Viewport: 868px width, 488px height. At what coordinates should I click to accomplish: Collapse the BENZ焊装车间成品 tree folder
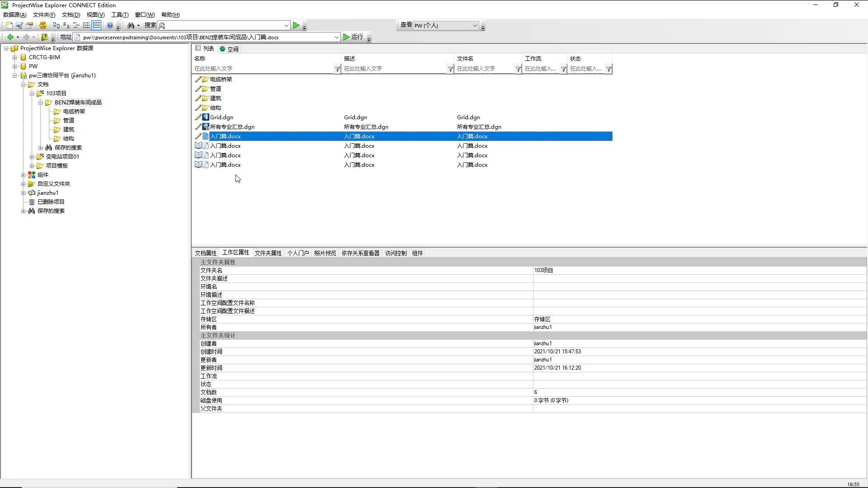pyautogui.click(x=40, y=103)
